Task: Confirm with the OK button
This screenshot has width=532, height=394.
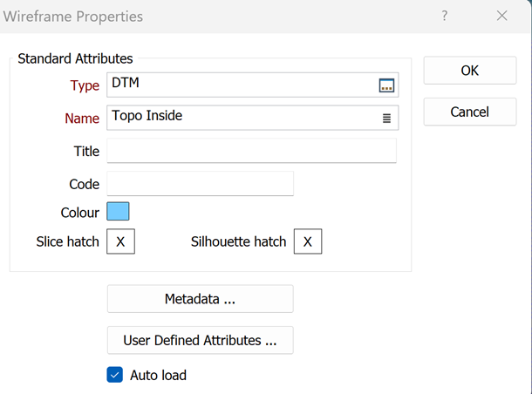Action: point(469,71)
